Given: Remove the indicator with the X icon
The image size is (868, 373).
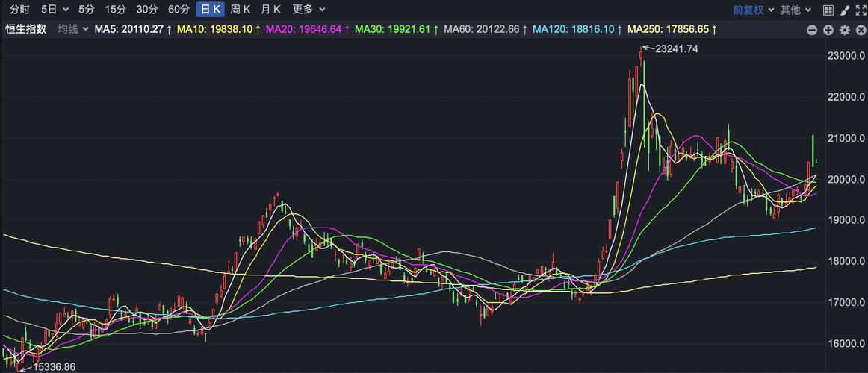Looking at the screenshot, I should pyautogui.click(x=860, y=30).
